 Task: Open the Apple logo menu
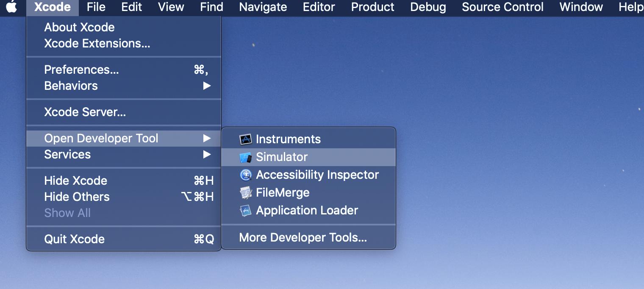tap(11, 7)
